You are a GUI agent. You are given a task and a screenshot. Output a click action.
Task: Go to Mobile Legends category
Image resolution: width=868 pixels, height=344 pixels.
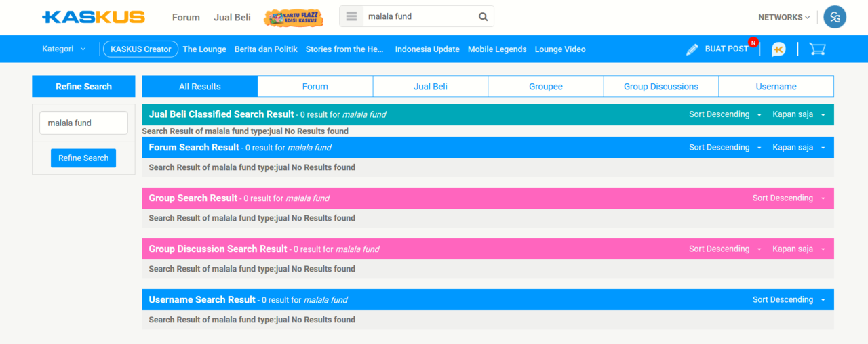pyautogui.click(x=497, y=49)
